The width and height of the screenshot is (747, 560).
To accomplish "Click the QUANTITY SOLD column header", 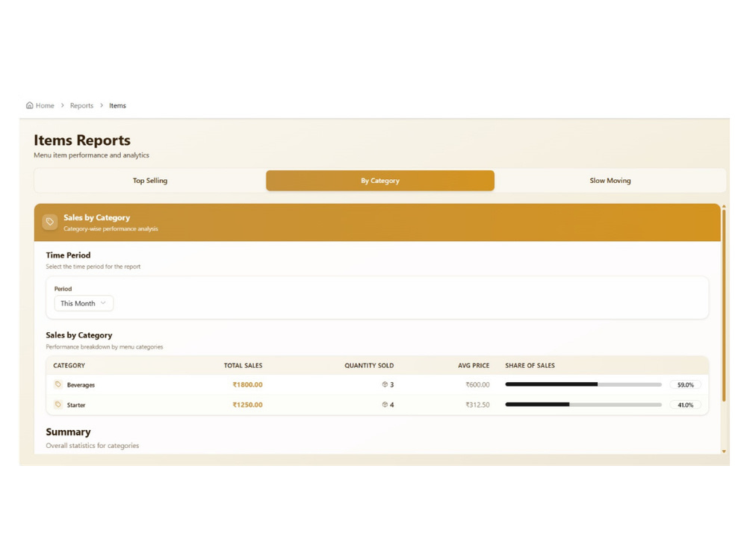I will [x=369, y=365].
